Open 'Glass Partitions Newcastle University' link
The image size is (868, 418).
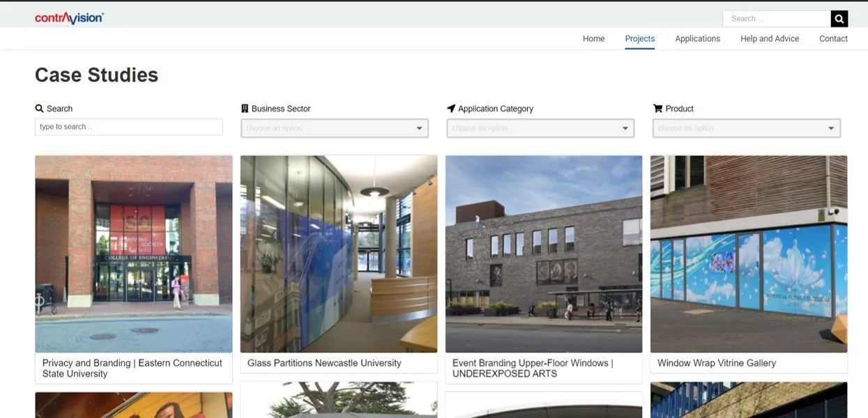click(324, 363)
